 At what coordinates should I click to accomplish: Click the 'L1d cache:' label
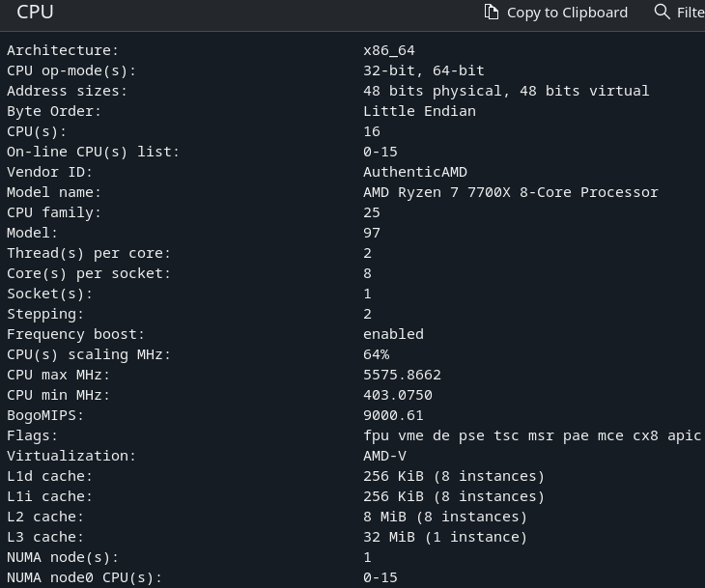pos(49,476)
